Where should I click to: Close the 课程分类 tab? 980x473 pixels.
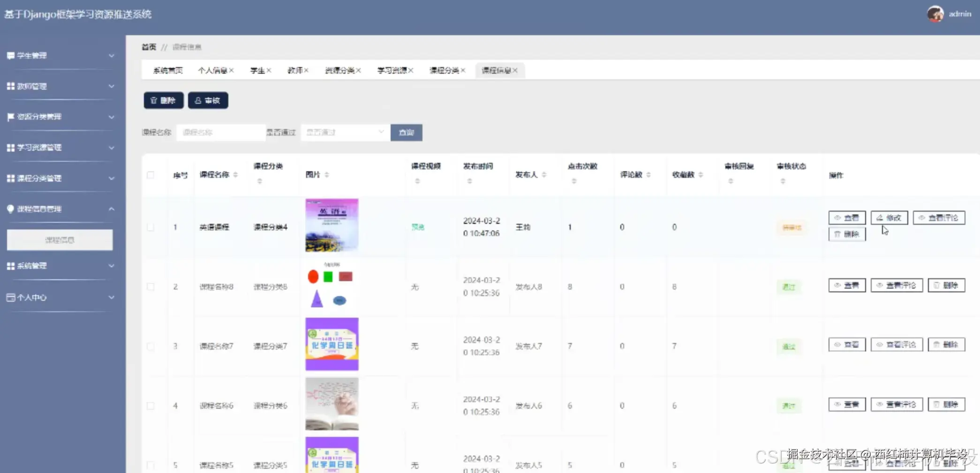click(x=463, y=70)
